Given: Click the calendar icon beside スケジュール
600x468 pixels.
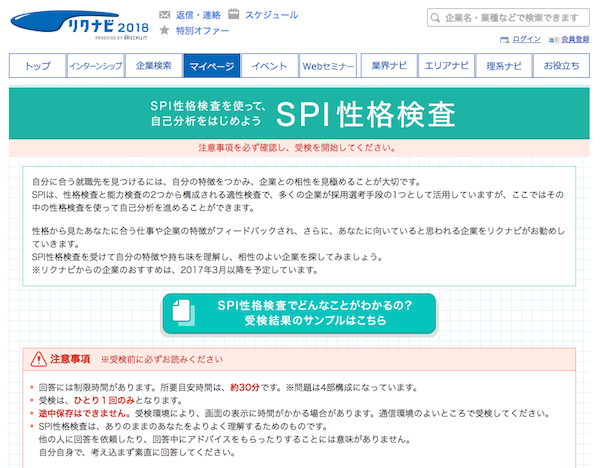Looking at the screenshot, I should coord(233,15).
